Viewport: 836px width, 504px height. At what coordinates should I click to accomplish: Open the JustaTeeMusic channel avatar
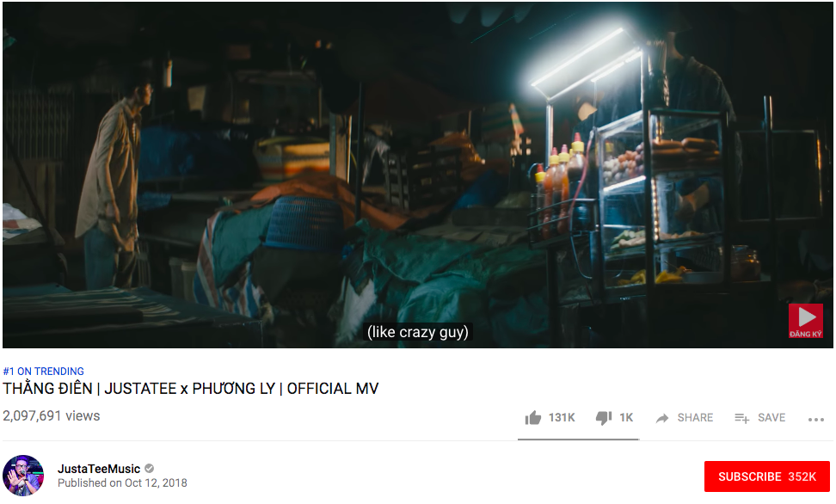(x=23, y=476)
